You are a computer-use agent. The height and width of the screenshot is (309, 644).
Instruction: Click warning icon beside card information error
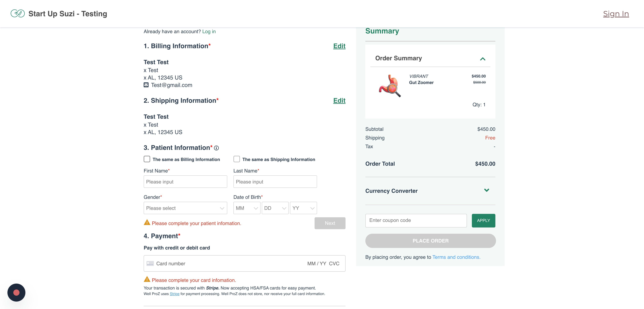(147, 279)
